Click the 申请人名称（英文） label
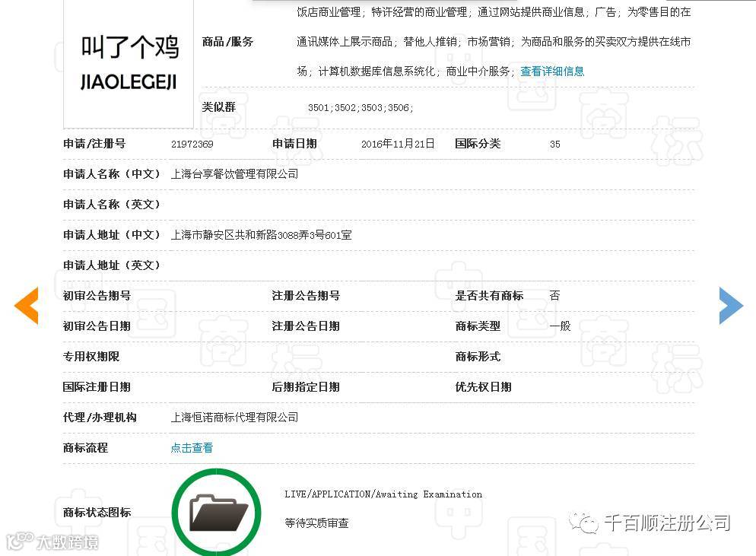 point(111,205)
